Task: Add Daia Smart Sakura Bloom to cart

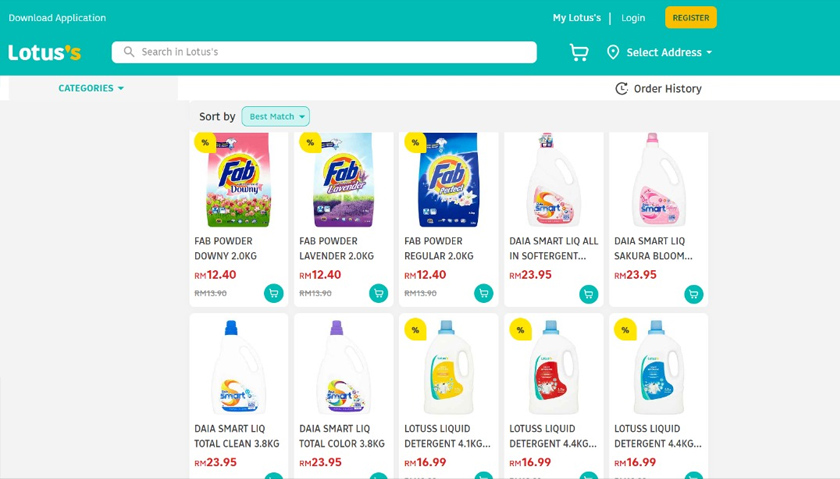Action: 693,294
